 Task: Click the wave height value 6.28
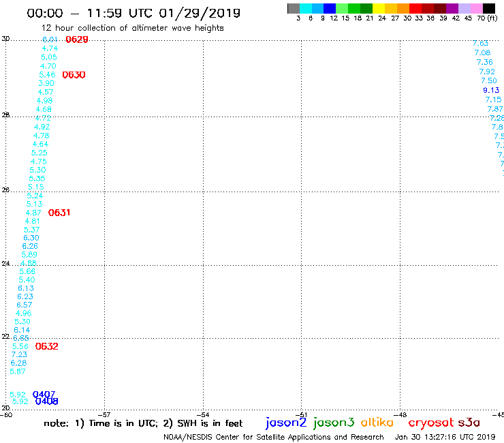click(18, 363)
